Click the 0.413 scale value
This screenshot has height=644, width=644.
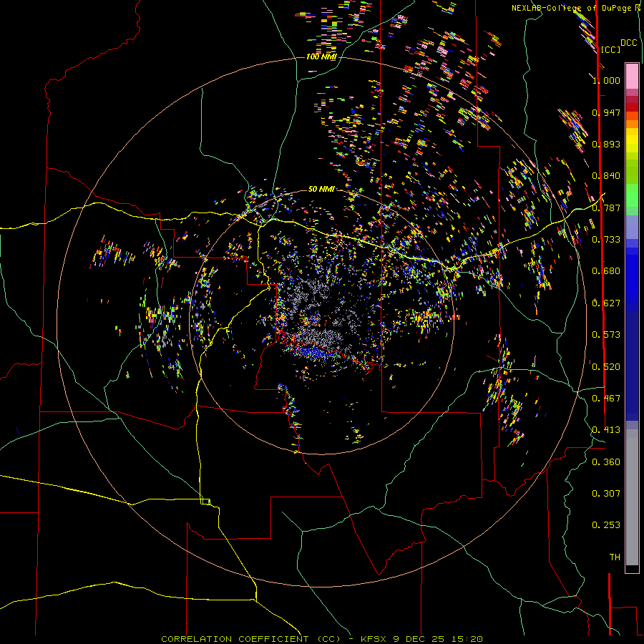coord(606,429)
